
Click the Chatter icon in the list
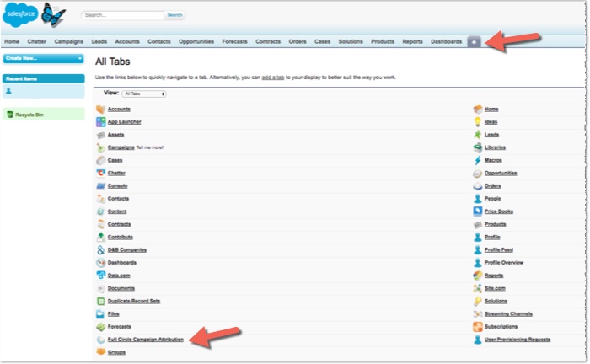click(x=100, y=173)
